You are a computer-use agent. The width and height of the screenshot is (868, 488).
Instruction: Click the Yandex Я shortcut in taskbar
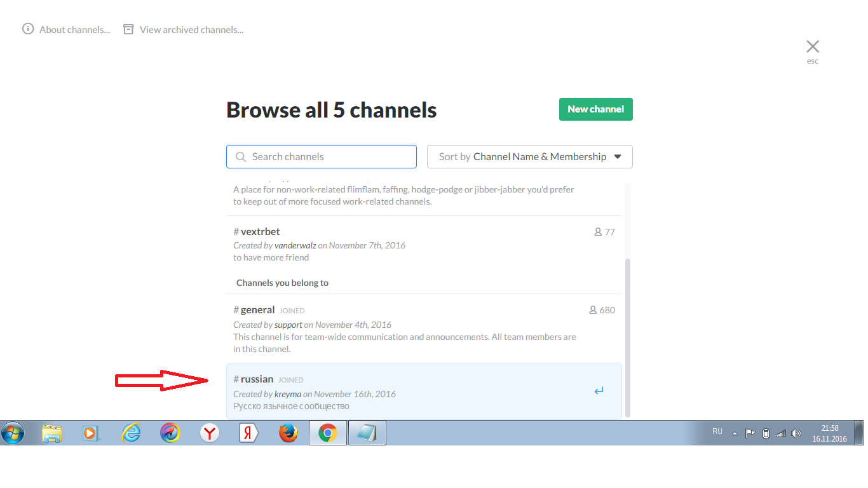pos(248,433)
